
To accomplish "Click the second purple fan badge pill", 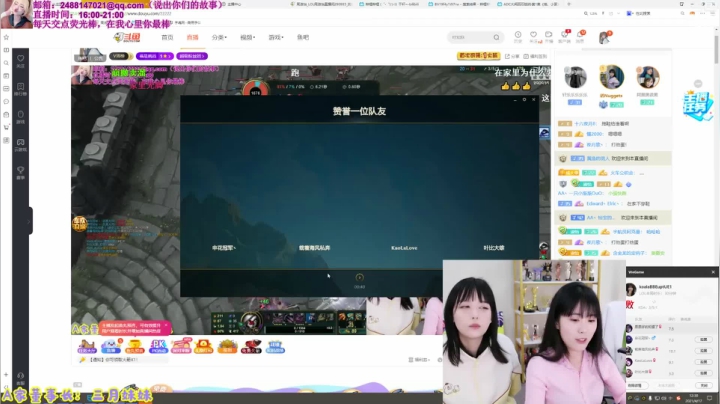I will click(x=192, y=56).
